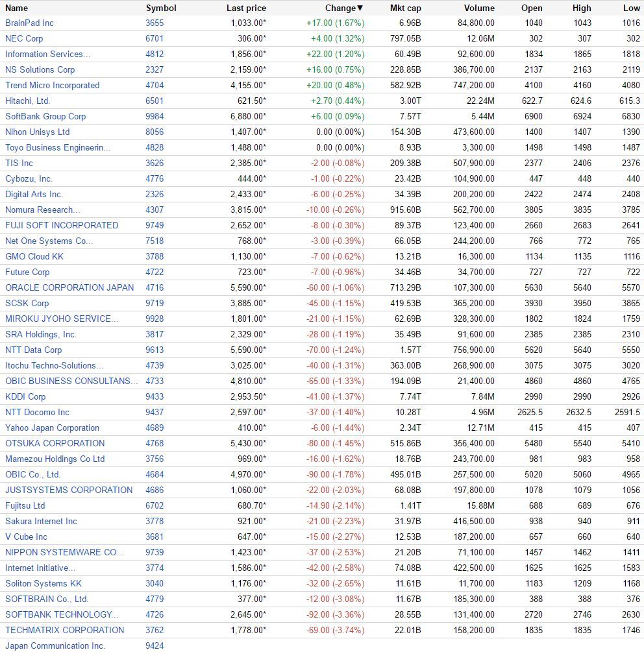
Task: Open TIS Inc company link
Action: (19, 163)
